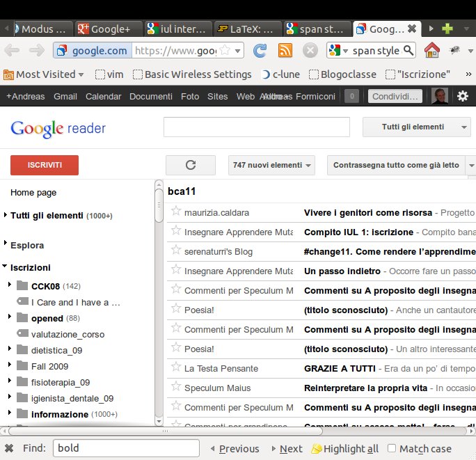Star the serenaturri's Blog item
The height and width of the screenshot is (460, 476).
176,250
